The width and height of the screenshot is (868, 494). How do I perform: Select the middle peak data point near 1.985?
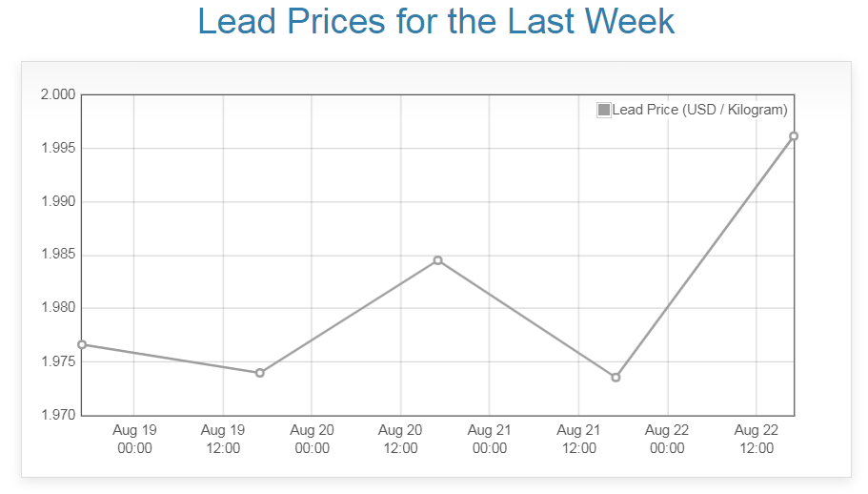click(x=437, y=260)
